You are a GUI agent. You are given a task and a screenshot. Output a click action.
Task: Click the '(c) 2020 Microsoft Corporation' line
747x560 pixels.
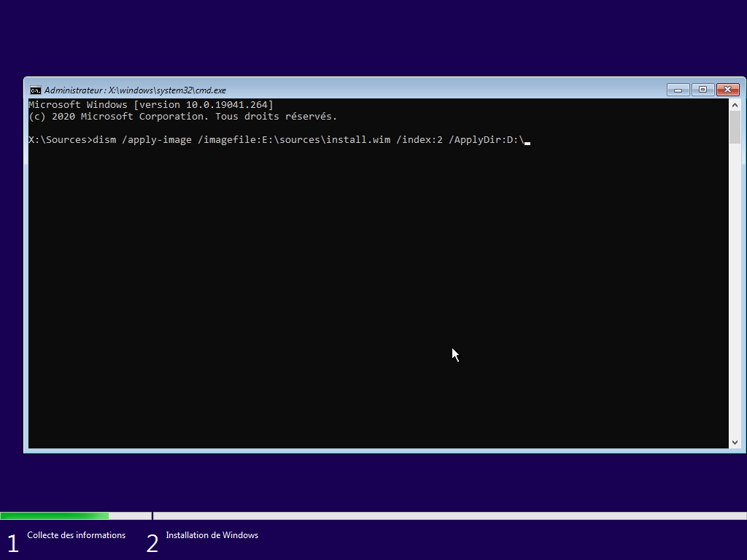click(183, 117)
